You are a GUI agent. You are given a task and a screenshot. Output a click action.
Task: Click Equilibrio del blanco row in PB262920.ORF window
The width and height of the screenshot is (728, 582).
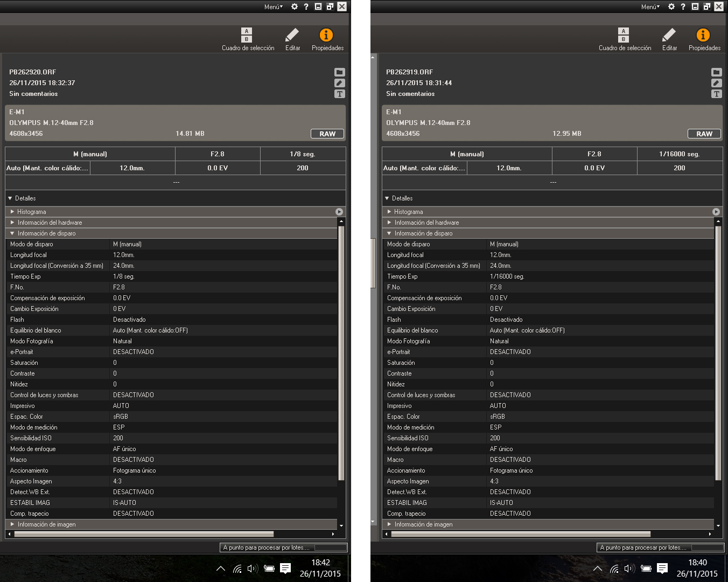tap(171, 330)
